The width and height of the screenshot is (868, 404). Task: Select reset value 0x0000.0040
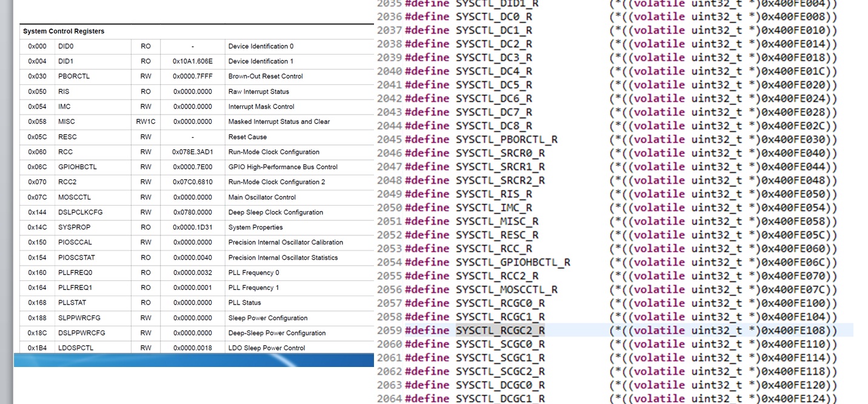[193, 258]
